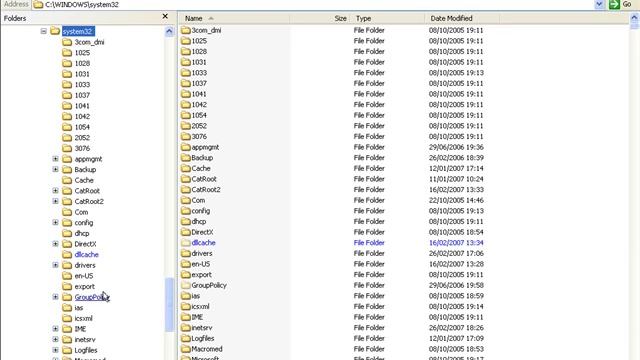Click the drivers folder icon in file list
The height and width of the screenshot is (360, 640).
[x=186, y=253]
